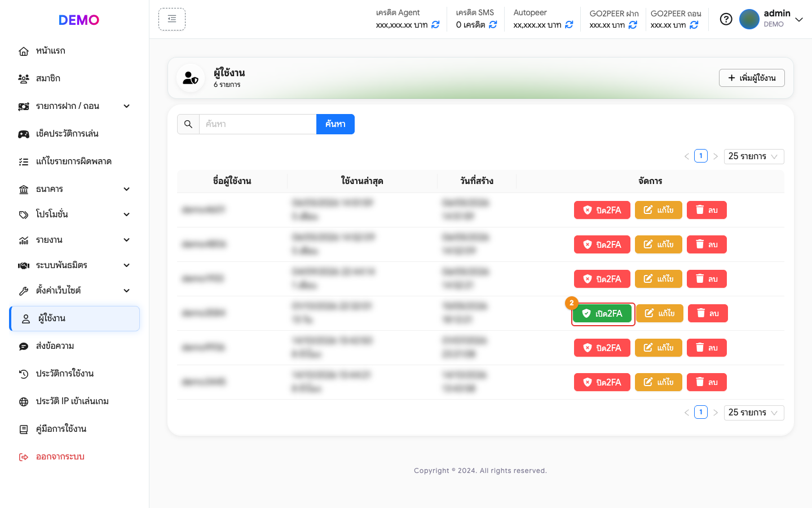Refresh the GO2PEER ถอน balance
This screenshot has width=812, height=508.
[694, 25]
